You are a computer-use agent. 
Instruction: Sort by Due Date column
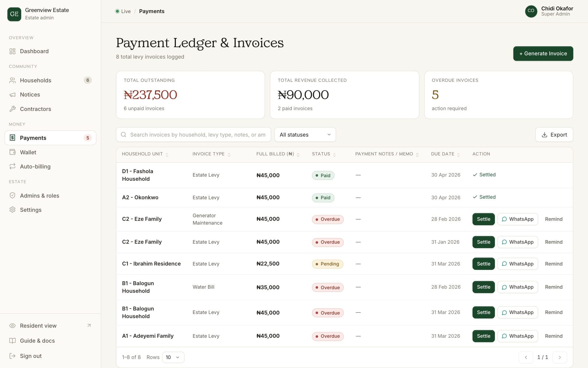coord(446,154)
